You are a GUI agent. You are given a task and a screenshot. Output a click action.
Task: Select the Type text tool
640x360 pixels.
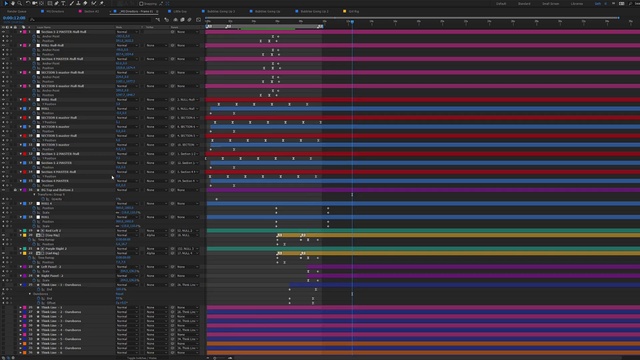(63, 3)
